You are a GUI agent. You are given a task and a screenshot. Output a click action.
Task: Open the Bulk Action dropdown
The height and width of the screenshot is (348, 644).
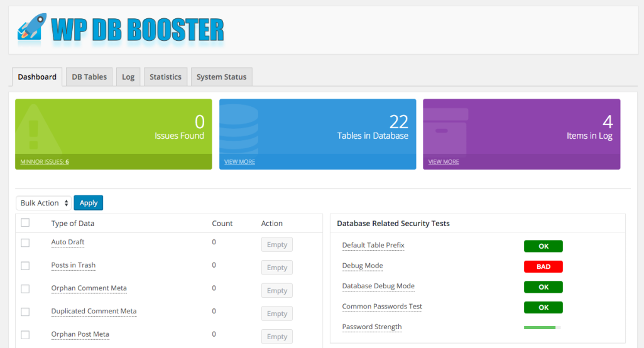(x=43, y=203)
